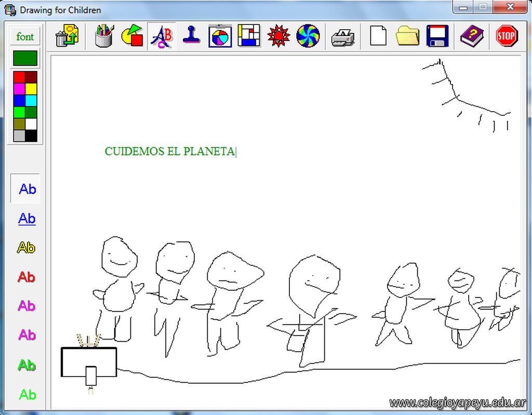The height and width of the screenshot is (415, 532).
Task: Click the recycle bin clear icon
Action: coord(67,36)
